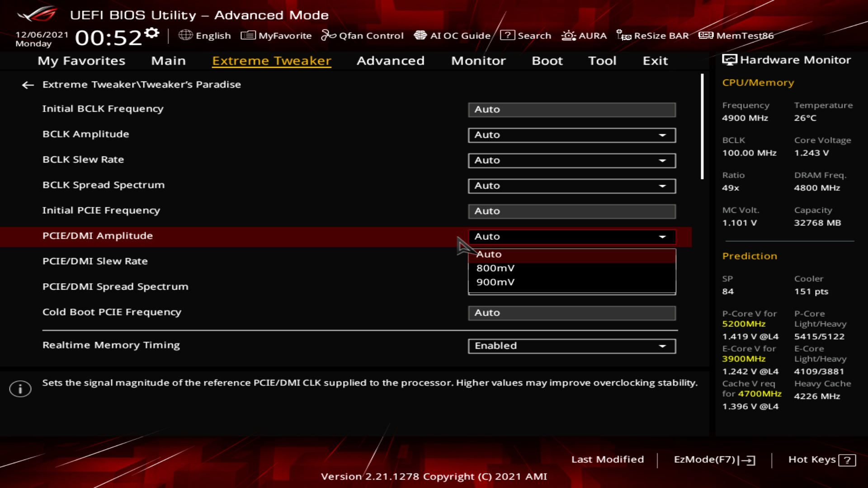Switch to the Monitor tab
This screenshot has width=868, height=488.
click(478, 61)
